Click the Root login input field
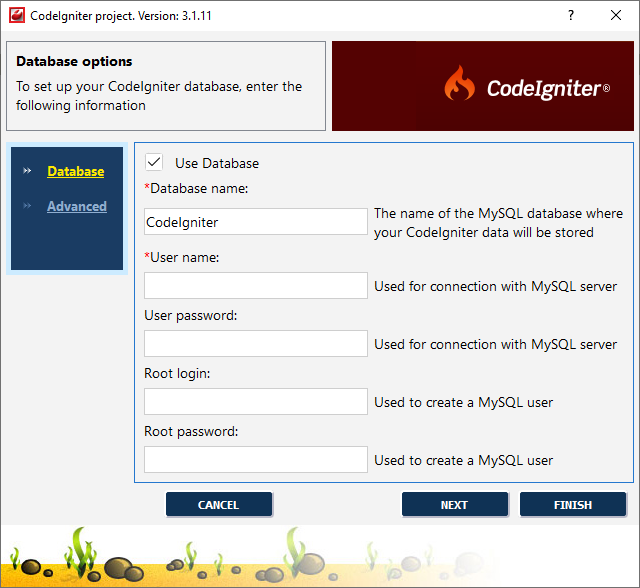 tap(256, 402)
